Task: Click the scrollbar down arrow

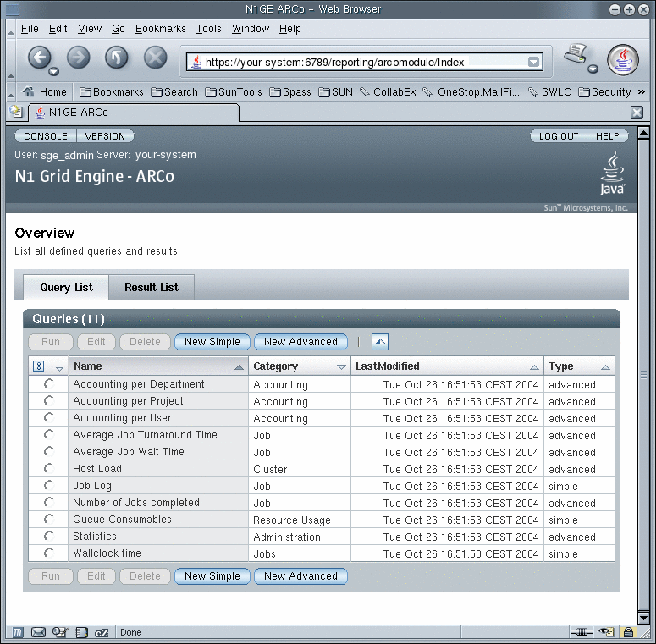Action: click(x=643, y=617)
